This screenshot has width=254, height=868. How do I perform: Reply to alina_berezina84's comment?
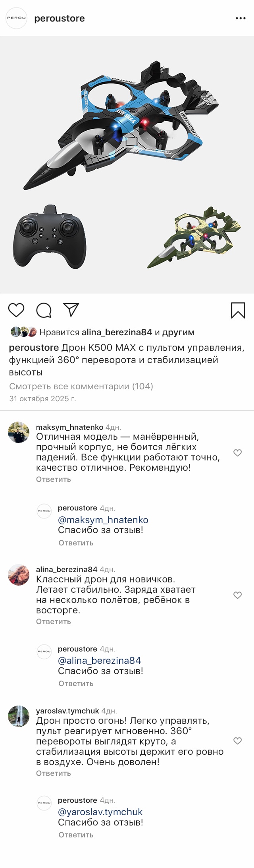(53, 621)
